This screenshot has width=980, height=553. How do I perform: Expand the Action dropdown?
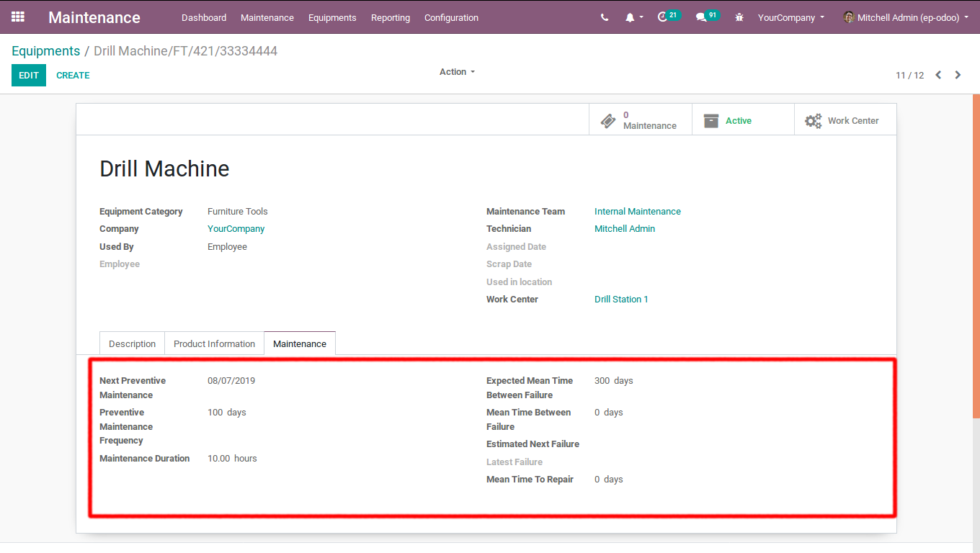point(457,72)
